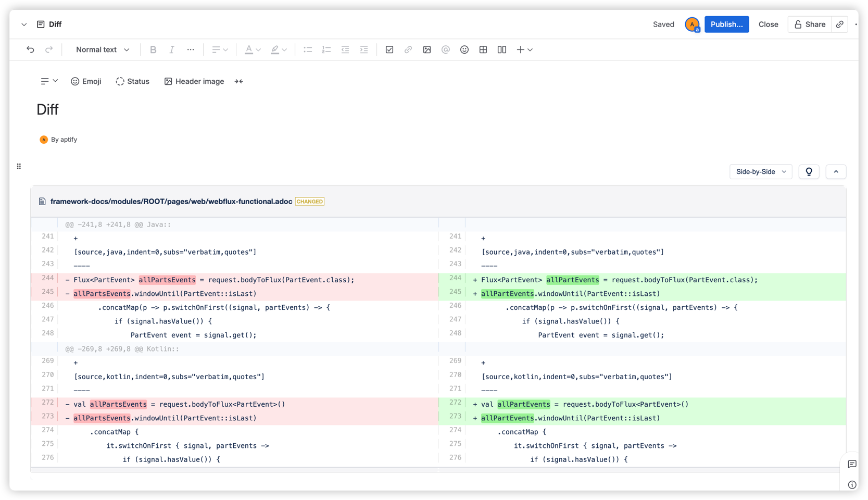The height and width of the screenshot is (500, 868).
Task: Insert an action item checkbox
Action: [389, 49]
